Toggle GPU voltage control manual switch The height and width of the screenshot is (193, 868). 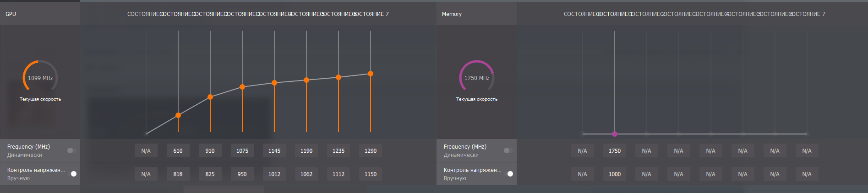[72, 174]
